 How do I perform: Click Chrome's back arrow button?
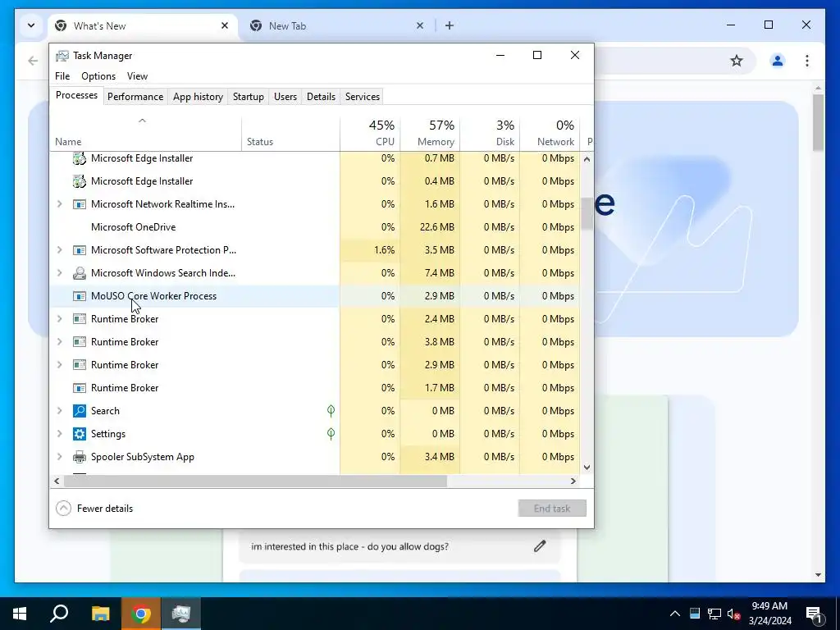coord(33,61)
